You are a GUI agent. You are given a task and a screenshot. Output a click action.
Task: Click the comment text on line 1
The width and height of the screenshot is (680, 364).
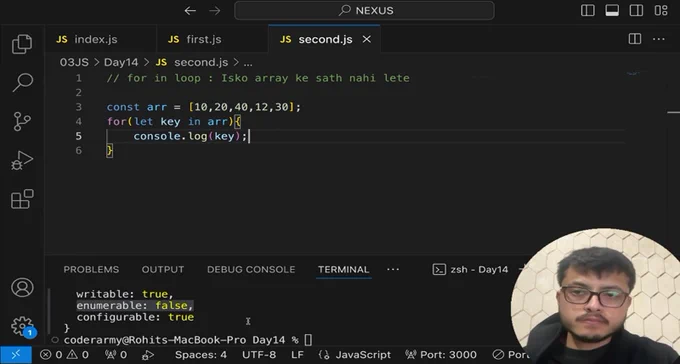[258, 78]
